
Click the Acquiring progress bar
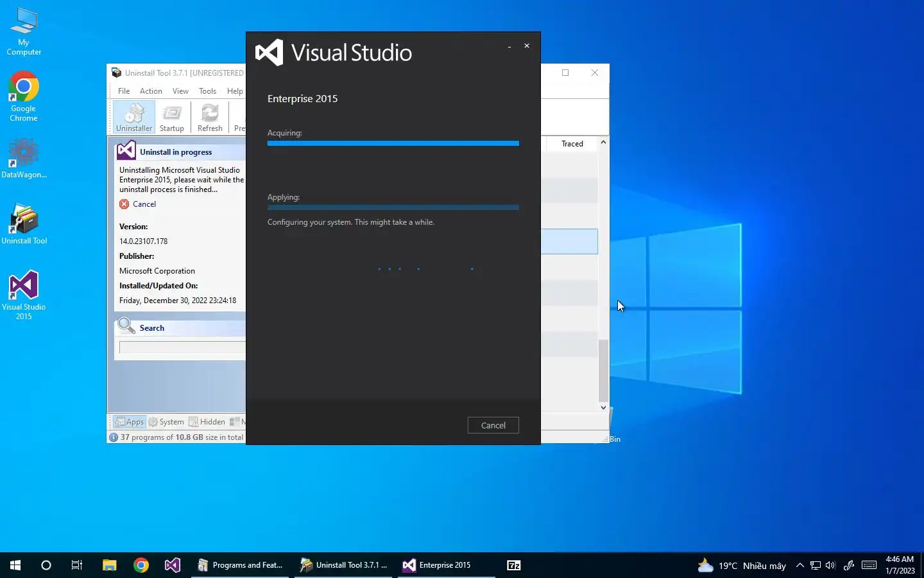[x=393, y=143]
